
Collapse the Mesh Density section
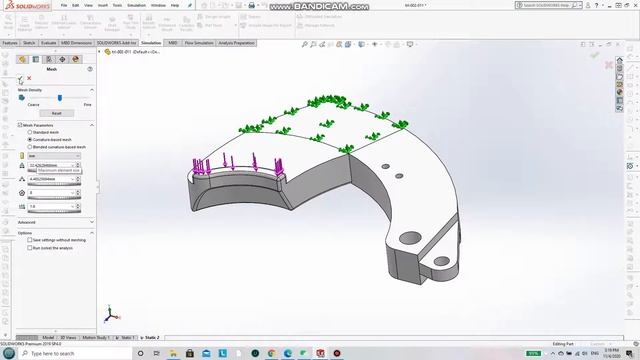(x=91, y=90)
